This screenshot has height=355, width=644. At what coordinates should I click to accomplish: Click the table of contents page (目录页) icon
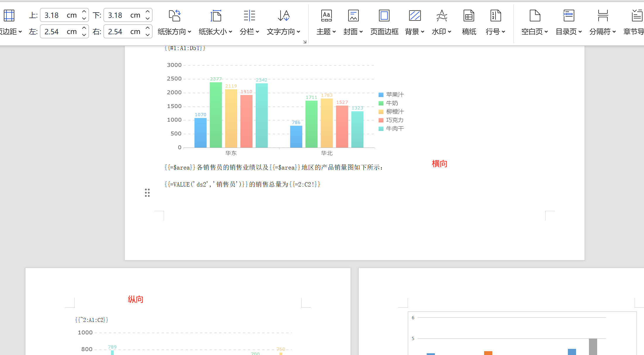click(x=568, y=16)
